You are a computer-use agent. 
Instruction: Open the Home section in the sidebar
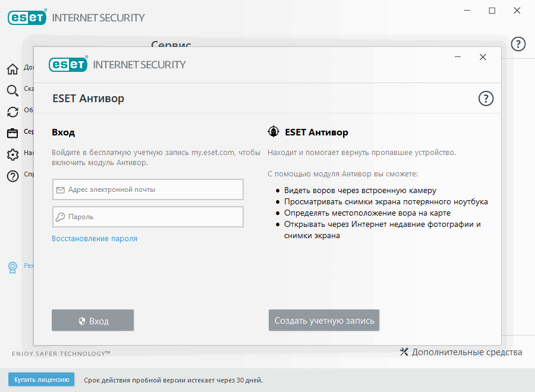point(12,69)
